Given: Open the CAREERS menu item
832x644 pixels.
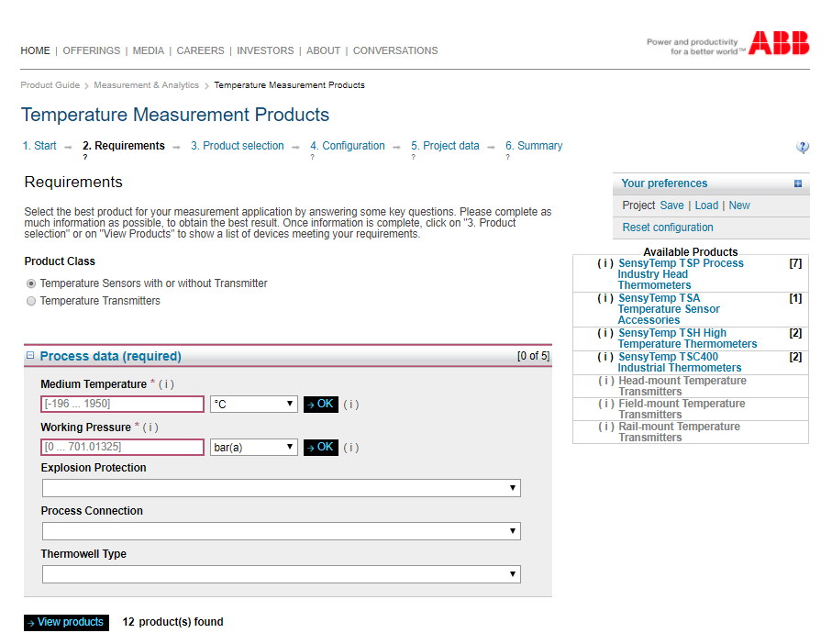Looking at the screenshot, I should pos(200,50).
